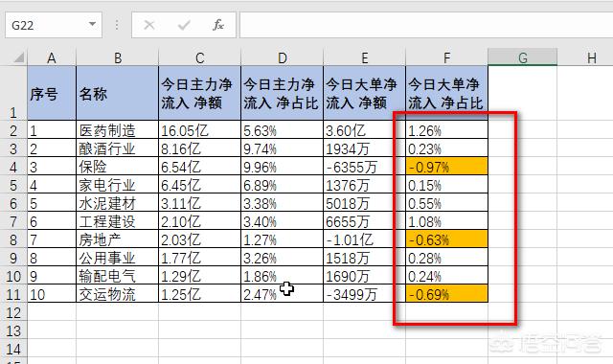Click the cell with 9.96%
This screenshot has height=364, width=613.
click(x=283, y=167)
